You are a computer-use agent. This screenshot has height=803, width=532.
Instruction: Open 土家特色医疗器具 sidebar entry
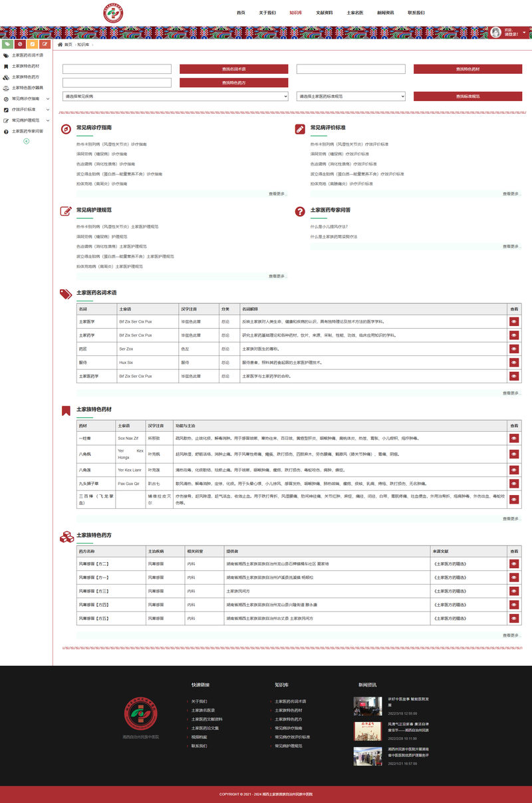point(27,87)
